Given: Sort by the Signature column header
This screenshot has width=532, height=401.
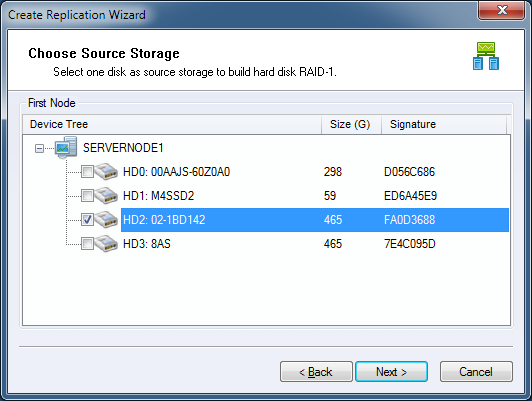Looking at the screenshot, I should pyautogui.click(x=444, y=124).
